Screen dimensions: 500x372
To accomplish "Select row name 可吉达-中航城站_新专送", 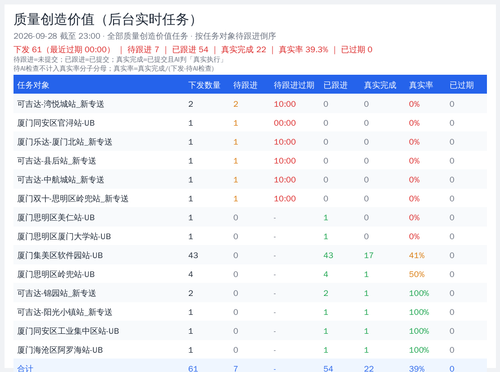I will pyautogui.click(x=61, y=180).
